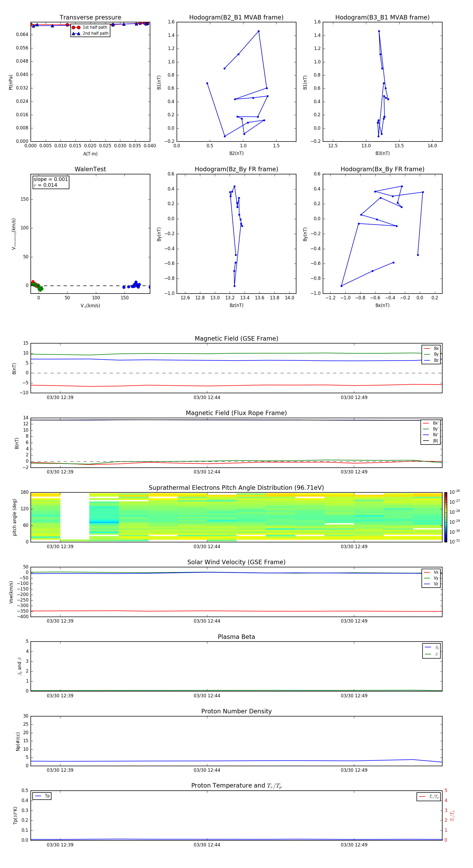Select the 'Hodogram(B2_B1 MVAB frame)' title
This screenshot has height=868, width=473.
(x=236, y=18)
